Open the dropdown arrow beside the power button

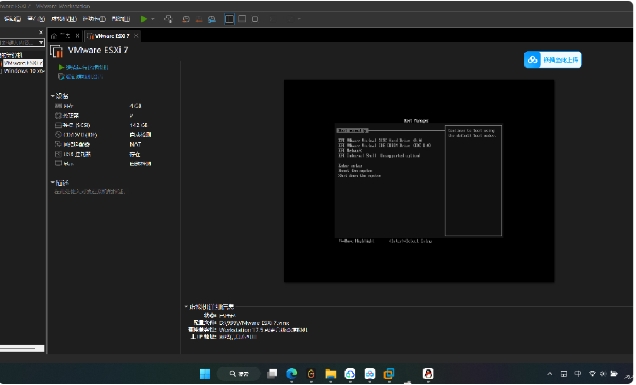tap(153, 19)
